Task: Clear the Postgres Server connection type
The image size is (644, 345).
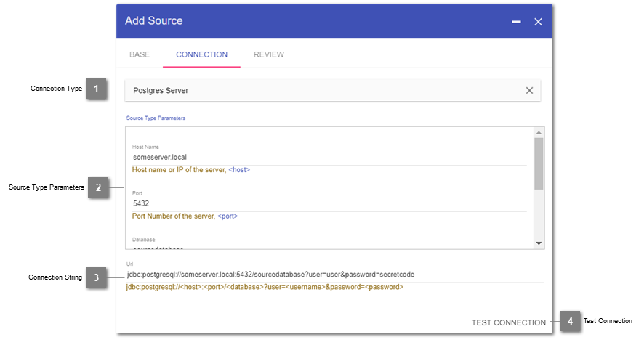Action: 529,91
